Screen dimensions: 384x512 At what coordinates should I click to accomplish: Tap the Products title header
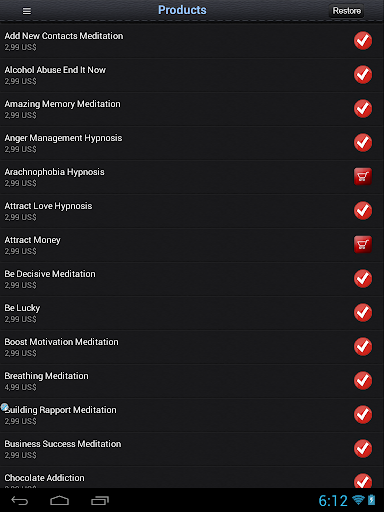pos(182,10)
